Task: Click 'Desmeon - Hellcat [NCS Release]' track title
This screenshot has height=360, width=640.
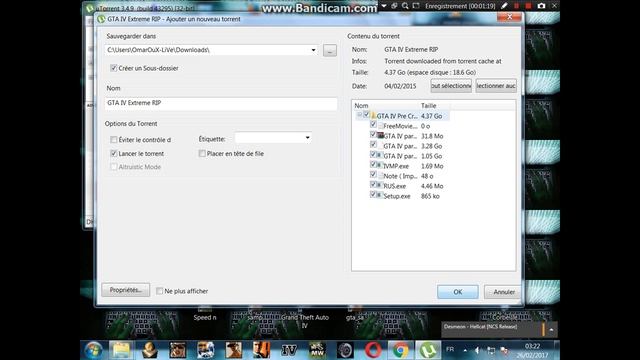Action: [x=480, y=327]
